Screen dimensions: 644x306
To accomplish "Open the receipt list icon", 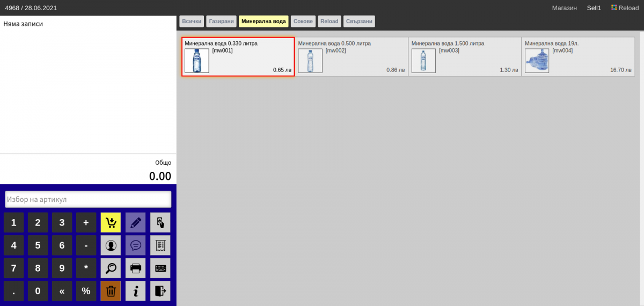I will pos(160,245).
